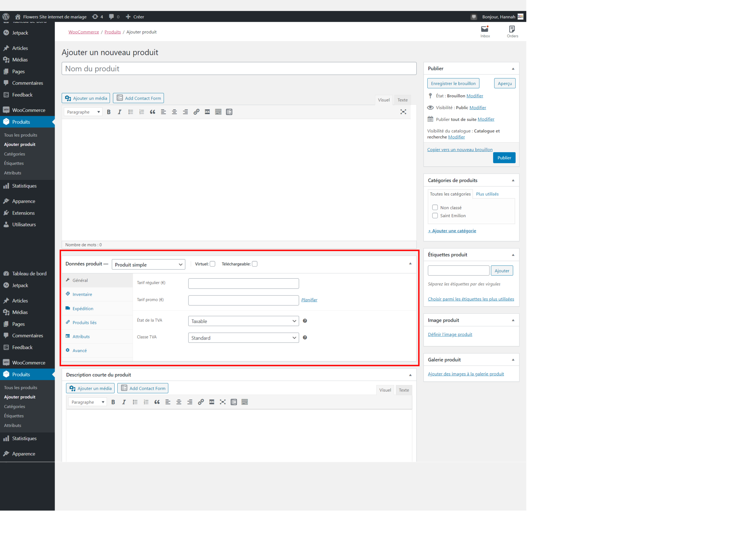Show help tip for État de la TVA
This screenshot has height=552, width=756.
click(305, 321)
